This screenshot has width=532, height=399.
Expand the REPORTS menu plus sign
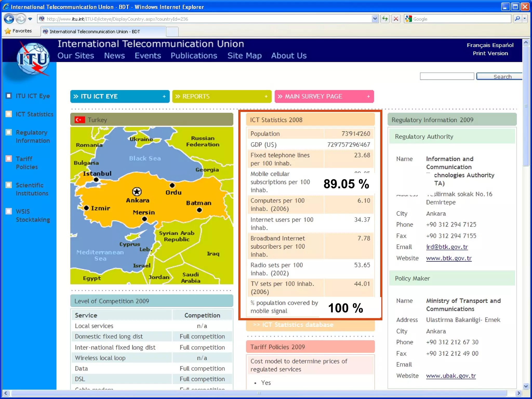pos(266,97)
